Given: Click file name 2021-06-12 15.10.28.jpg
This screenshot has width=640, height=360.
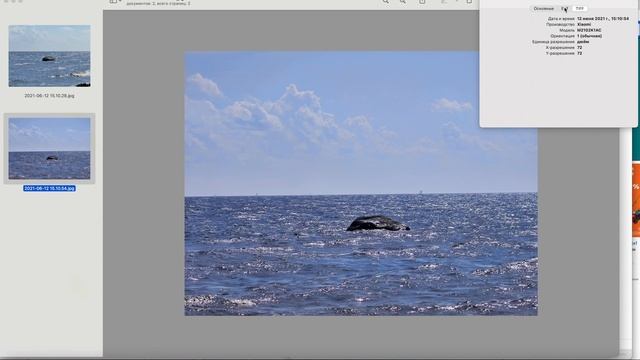Looking at the screenshot, I should click(x=49, y=96).
